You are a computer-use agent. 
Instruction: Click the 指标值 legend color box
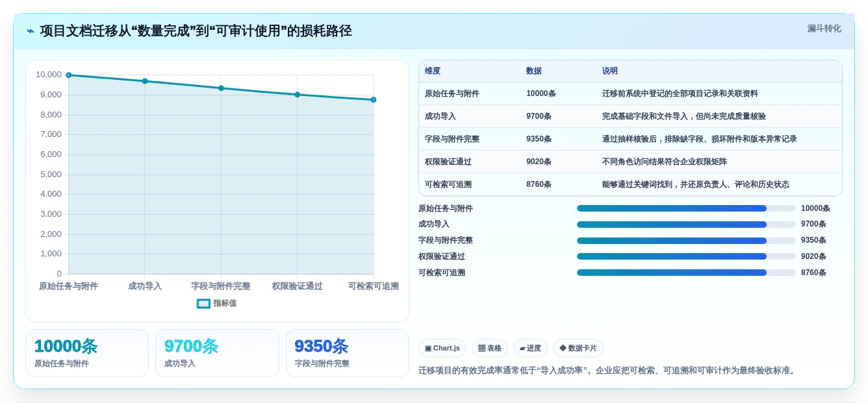pyautogui.click(x=204, y=303)
